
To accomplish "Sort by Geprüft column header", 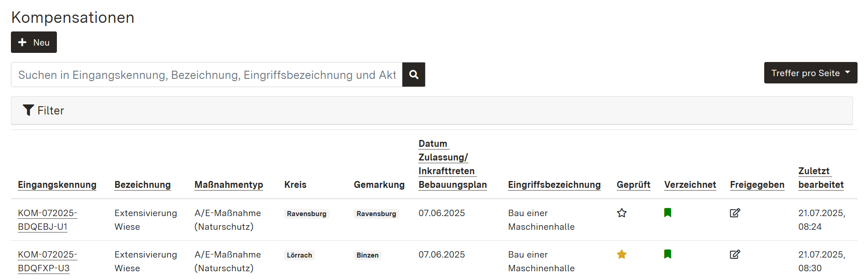I will tap(633, 185).
